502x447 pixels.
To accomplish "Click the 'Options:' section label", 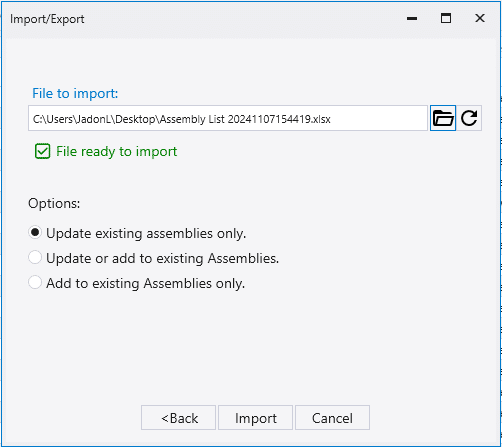I will coord(54,203).
